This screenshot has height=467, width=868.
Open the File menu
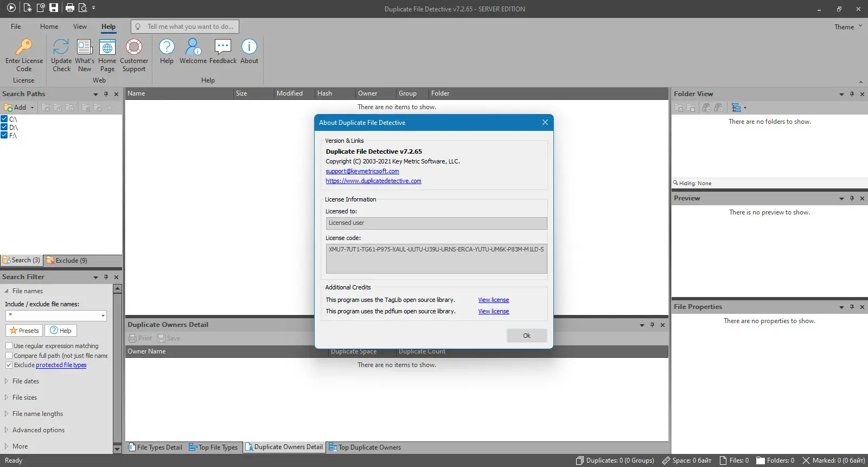16,27
